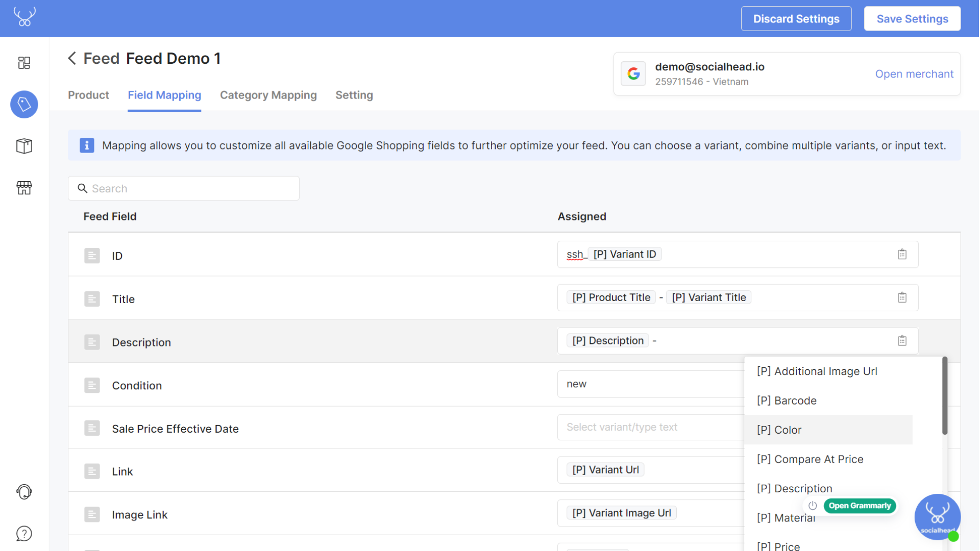Click the Search input field

[x=184, y=188]
